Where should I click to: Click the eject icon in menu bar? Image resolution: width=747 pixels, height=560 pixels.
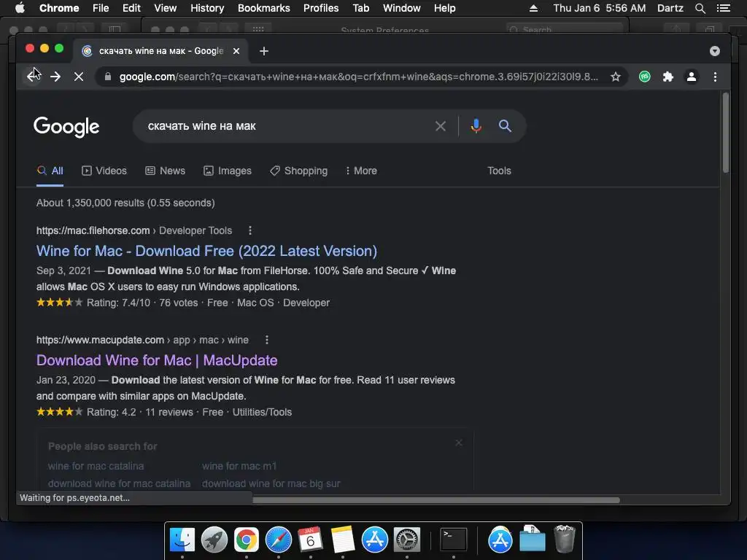point(533,8)
